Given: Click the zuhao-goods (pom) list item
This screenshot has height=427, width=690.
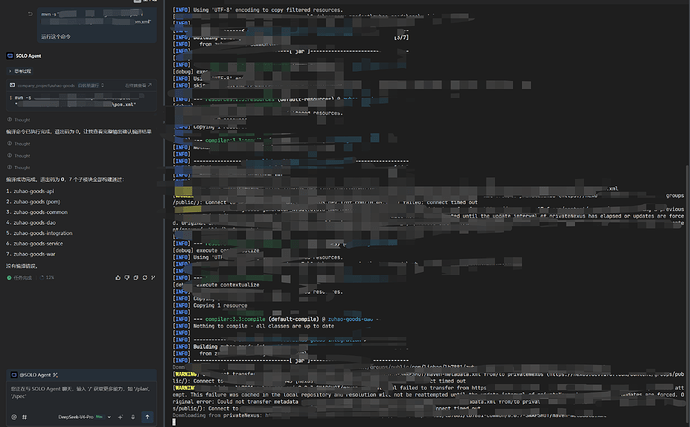Looking at the screenshot, I should click(x=33, y=202).
